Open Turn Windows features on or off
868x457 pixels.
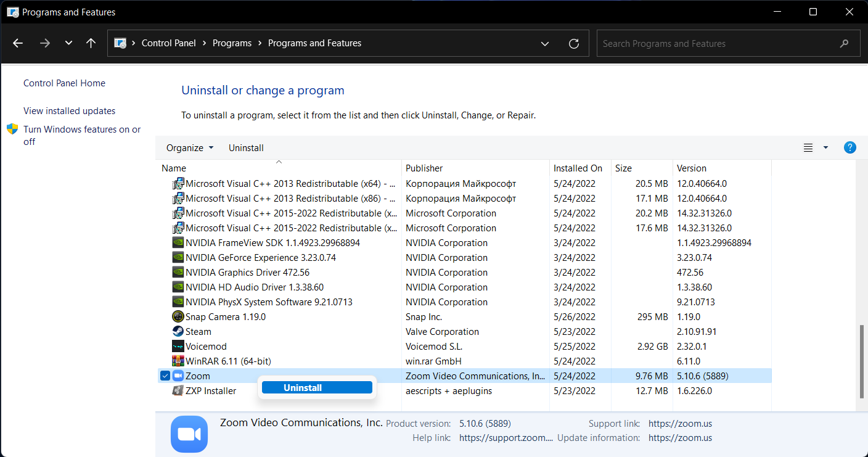[82, 136]
